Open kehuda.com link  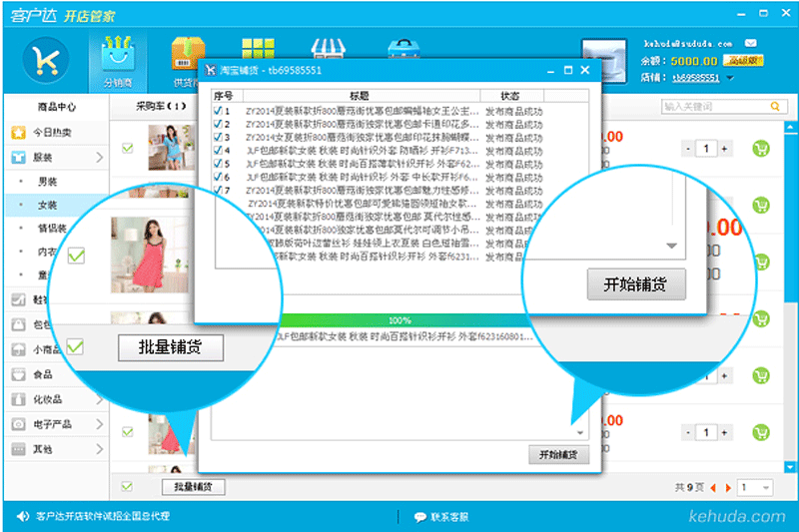(737, 516)
